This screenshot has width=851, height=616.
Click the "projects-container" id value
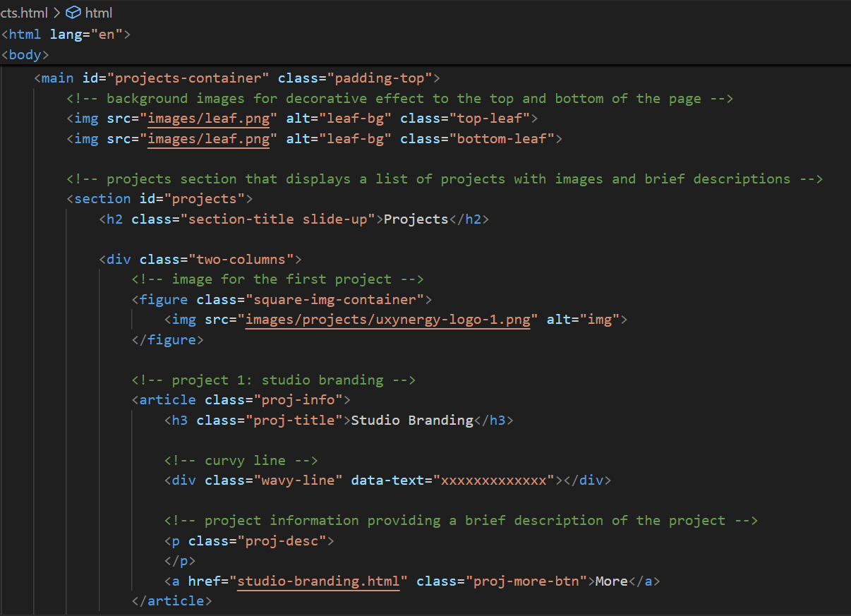187,78
